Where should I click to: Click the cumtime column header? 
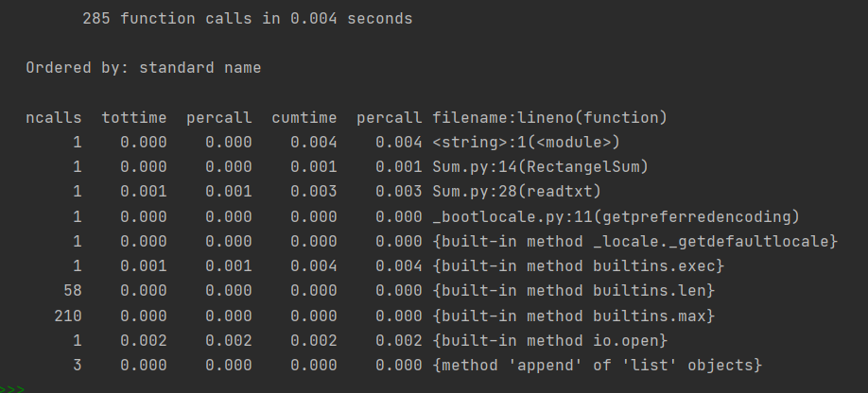[x=304, y=118]
